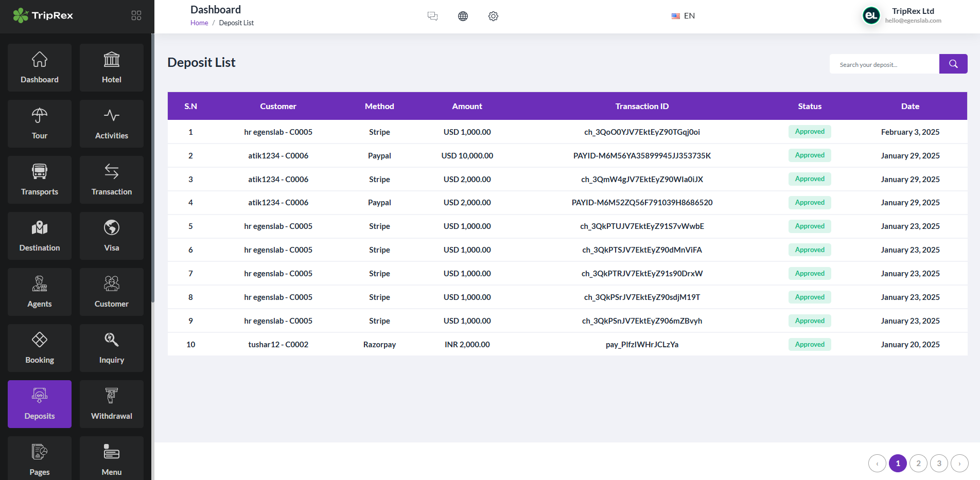Click the hello@egenslab.com account email

click(x=913, y=21)
